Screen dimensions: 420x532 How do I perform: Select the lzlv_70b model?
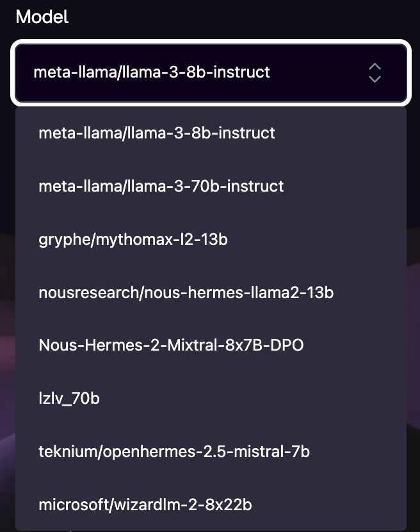pos(69,399)
